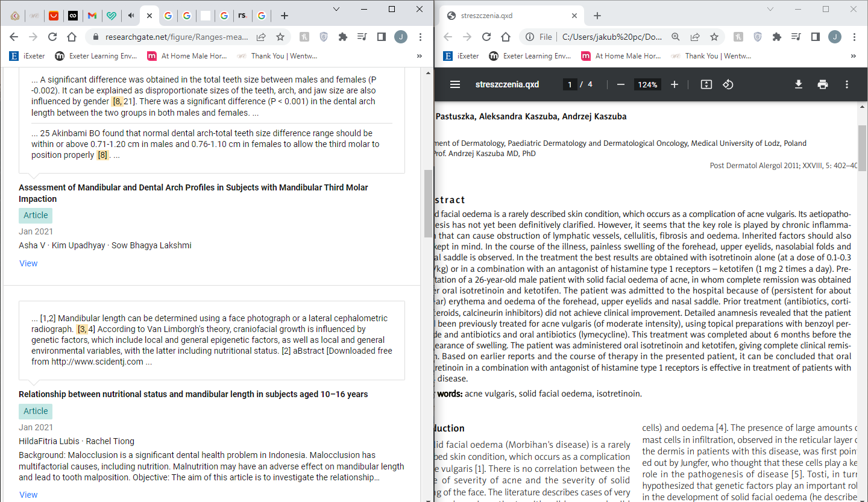This screenshot has height=502, width=868.
Task: Open media controls in the ResearchGate window
Action: (x=362, y=37)
